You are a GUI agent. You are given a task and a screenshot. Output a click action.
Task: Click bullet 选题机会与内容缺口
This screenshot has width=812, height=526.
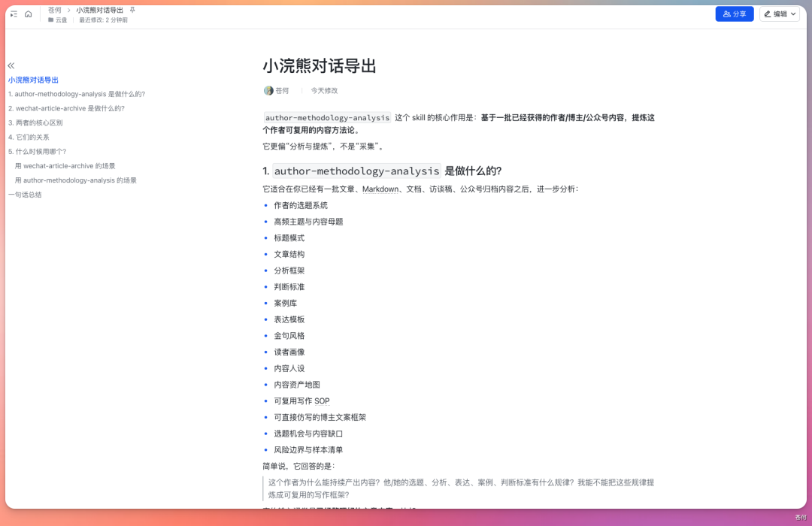tap(309, 434)
